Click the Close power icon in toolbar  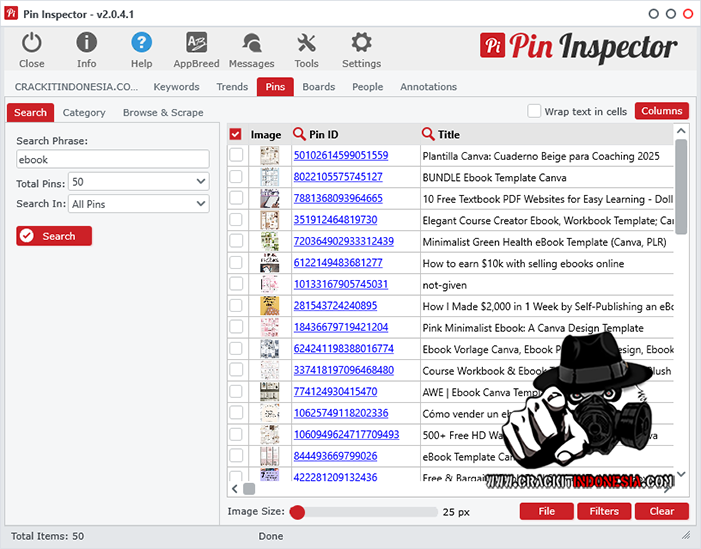point(32,43)
